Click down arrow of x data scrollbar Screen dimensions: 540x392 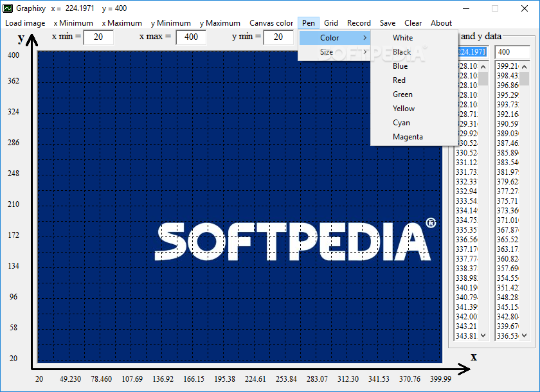[x=483, y=335]
